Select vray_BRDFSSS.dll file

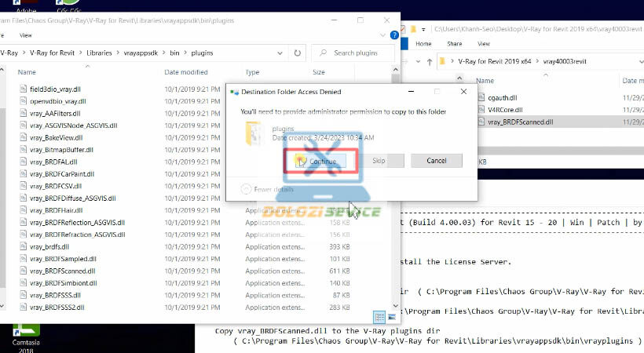(55, 295)
